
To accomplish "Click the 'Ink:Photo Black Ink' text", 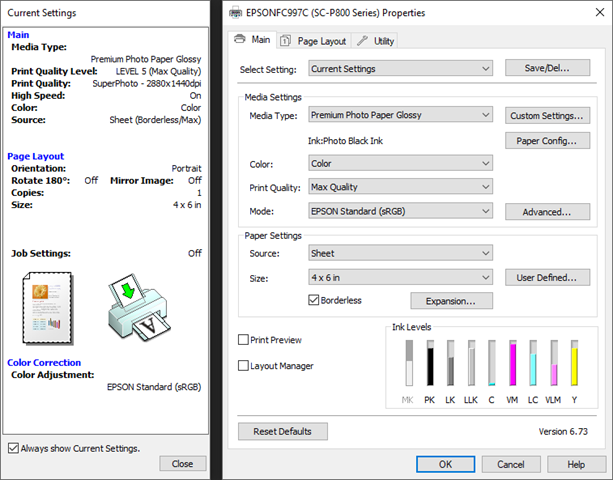I will click(x=346, y=141).
